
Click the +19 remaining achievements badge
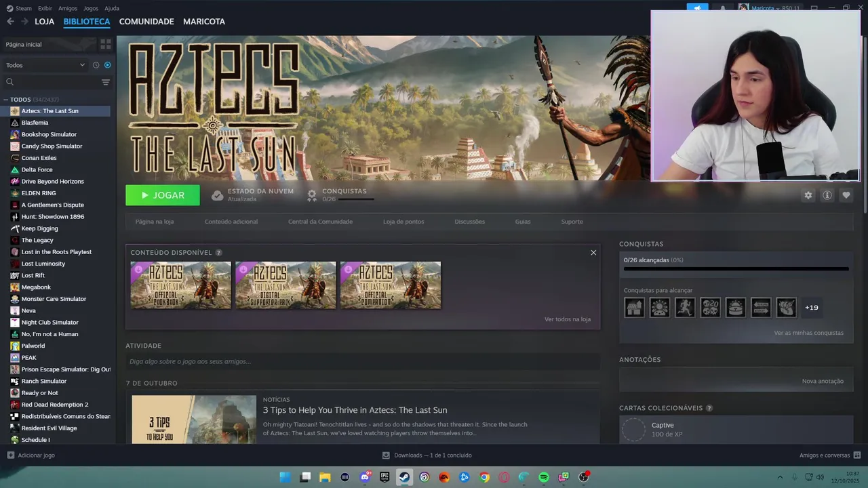812,308
